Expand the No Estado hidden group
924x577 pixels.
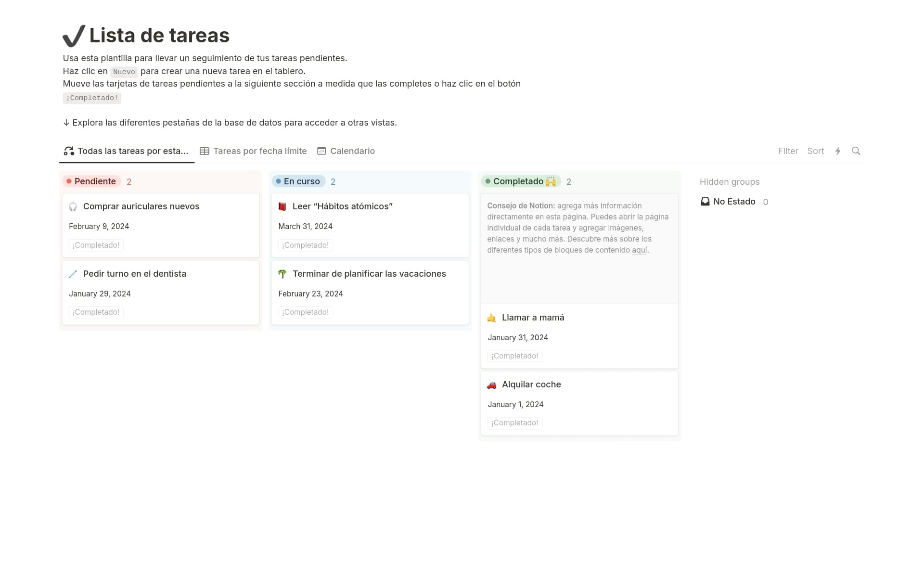click(734, 202)
